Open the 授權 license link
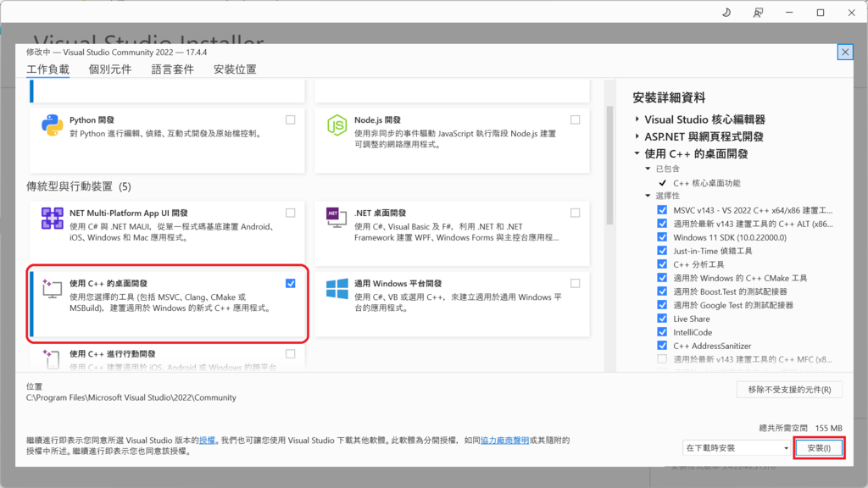The width and height of the screenshot is (868, 488). tap(207, 441)
